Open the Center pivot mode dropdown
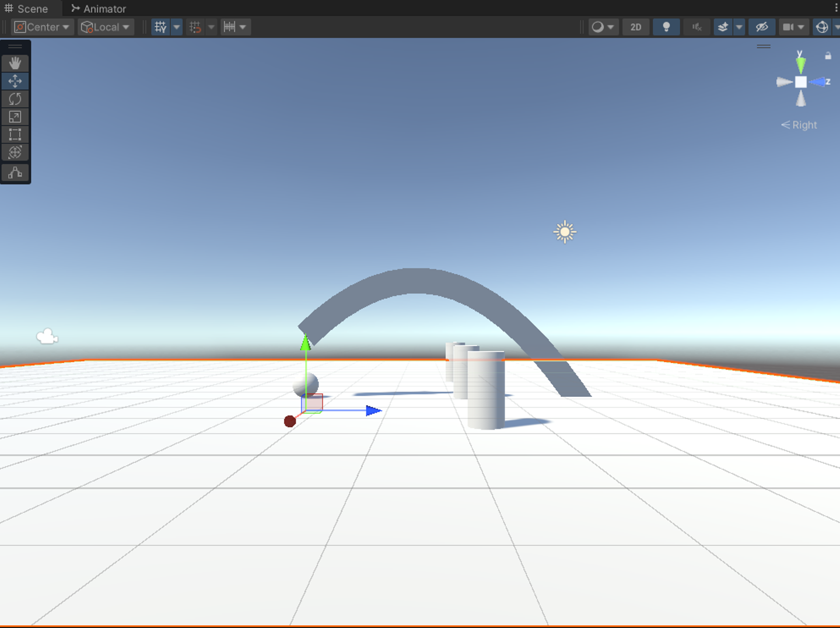 point(43,27)
